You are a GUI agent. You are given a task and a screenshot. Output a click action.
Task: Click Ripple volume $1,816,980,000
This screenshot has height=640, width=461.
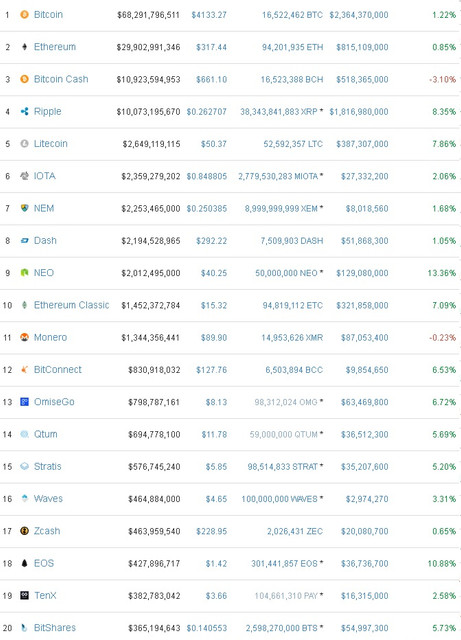pos(359,112)
